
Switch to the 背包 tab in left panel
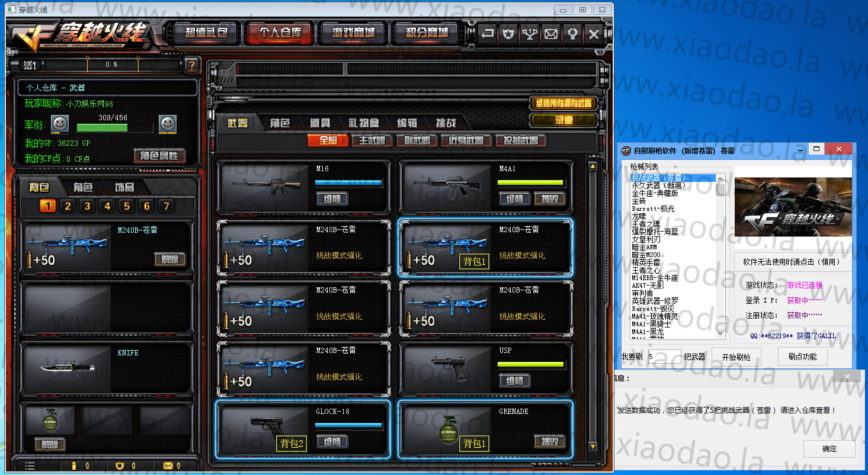[40, 187]
